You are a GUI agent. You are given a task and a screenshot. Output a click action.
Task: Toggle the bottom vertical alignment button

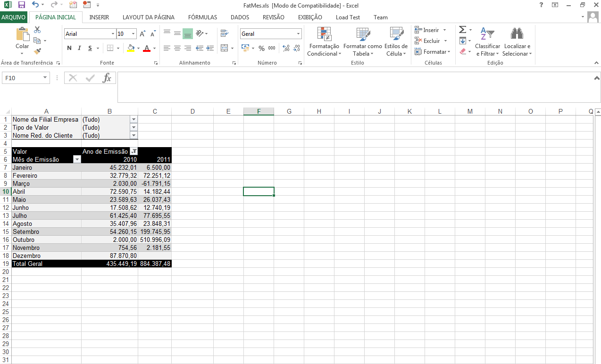pyautogui.click(x=188, y=33)
